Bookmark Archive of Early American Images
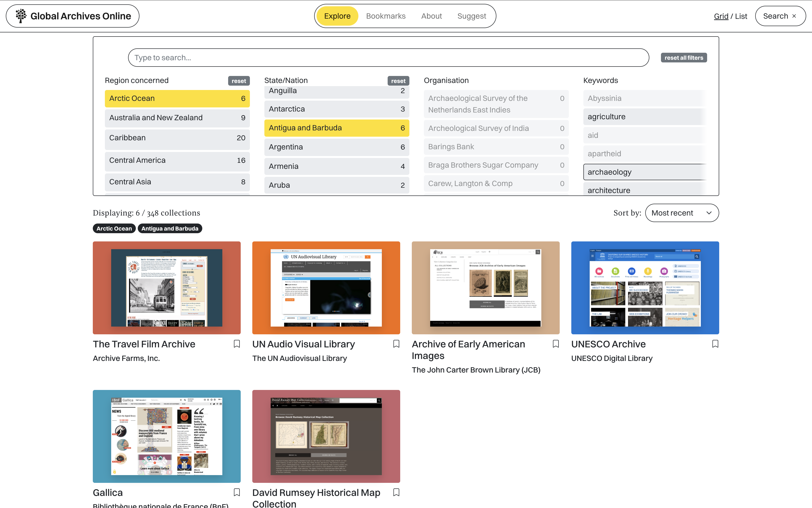The height and width of the screenshot is (508, 812). coord(556,344)
